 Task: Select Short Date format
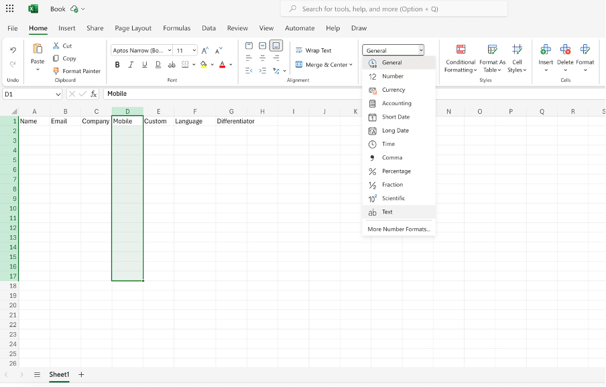[x=399, y=117]
